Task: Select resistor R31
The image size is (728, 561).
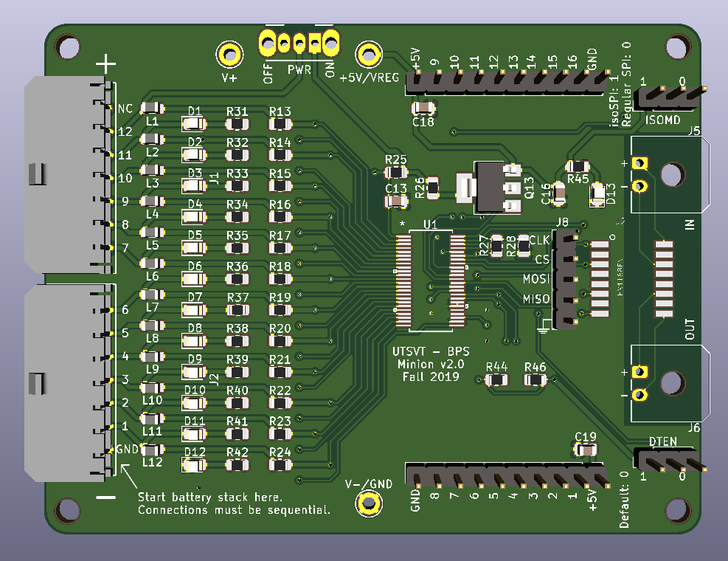Action: point(238,124)
